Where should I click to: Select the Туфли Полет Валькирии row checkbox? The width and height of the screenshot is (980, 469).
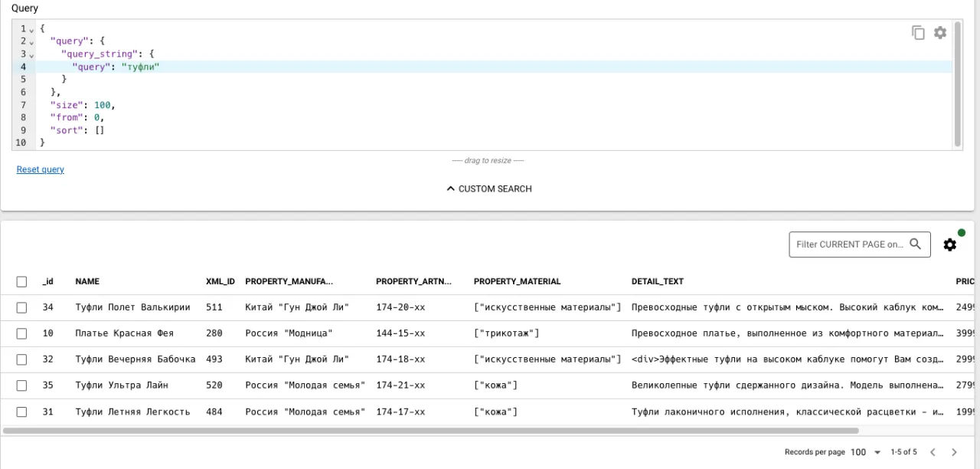point(21,307)
